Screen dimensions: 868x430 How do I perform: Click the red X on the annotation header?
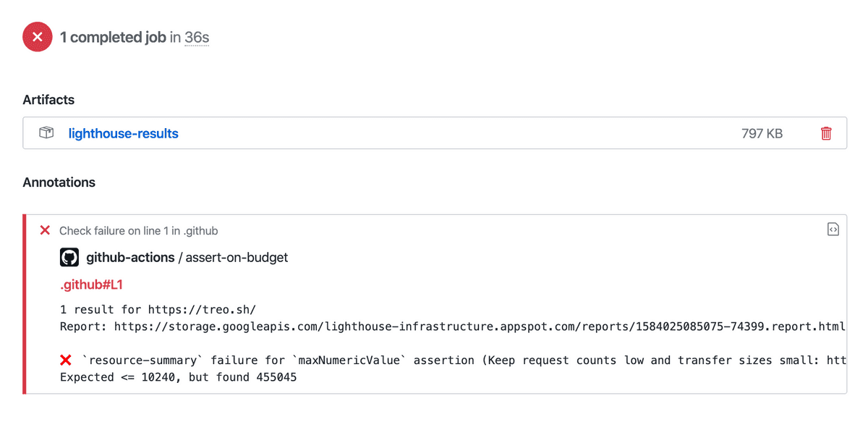[x=45, y=229]
